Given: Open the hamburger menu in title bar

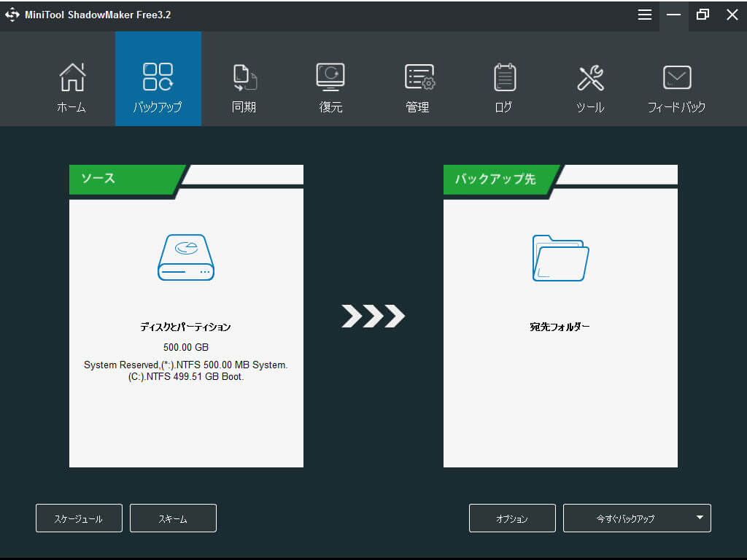Looking at the screenshot, I should click(x=645, y=15).
